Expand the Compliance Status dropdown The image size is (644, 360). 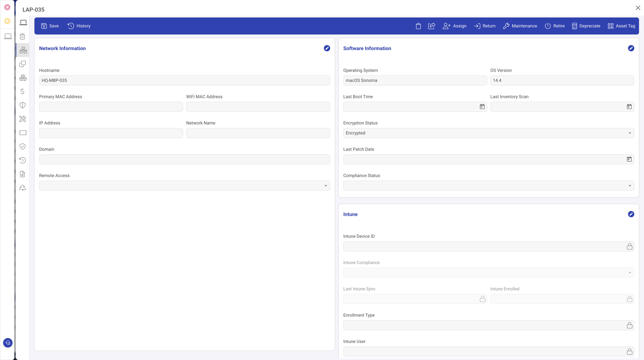click(629, 186)
